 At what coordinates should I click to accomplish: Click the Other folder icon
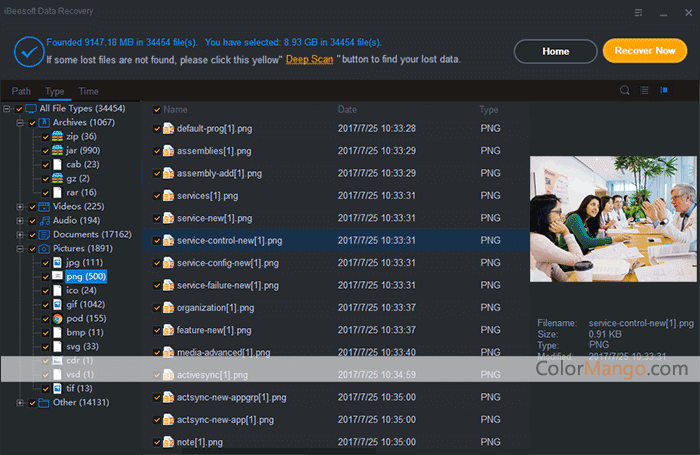[x=44, y=402]
